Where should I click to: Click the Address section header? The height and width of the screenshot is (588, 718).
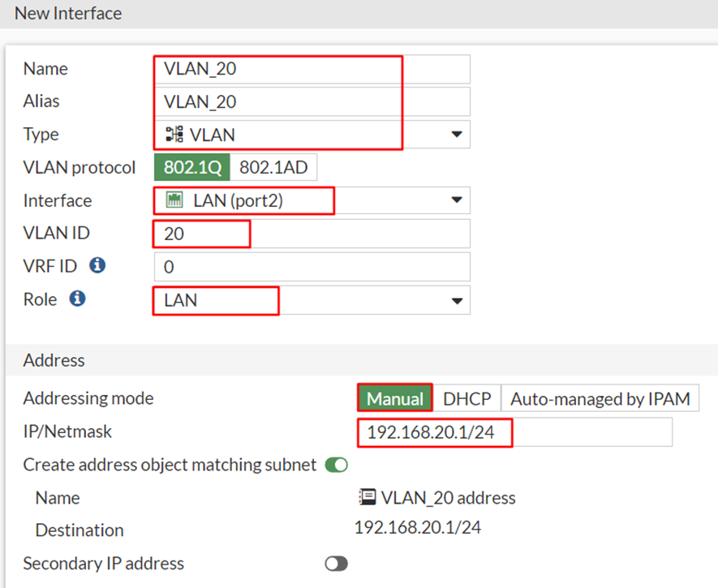54,360
